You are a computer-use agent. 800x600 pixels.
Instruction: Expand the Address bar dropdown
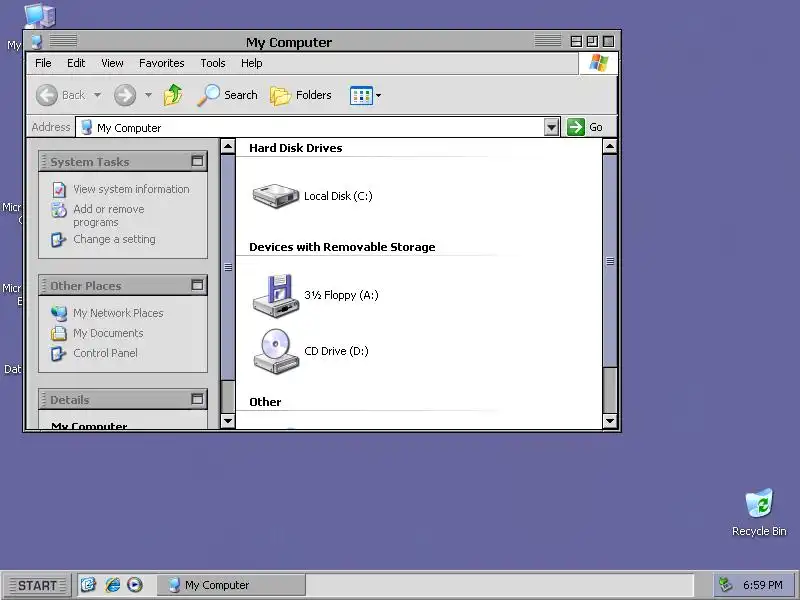551,127
